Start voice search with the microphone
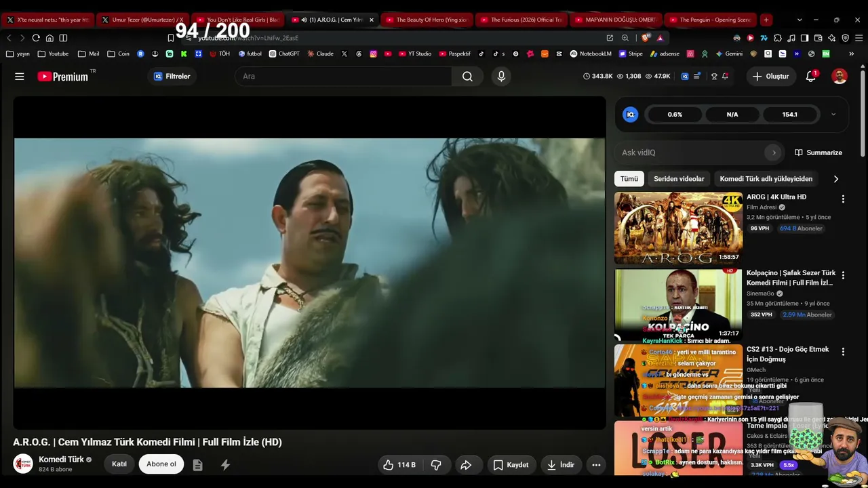 pos(501,77)
